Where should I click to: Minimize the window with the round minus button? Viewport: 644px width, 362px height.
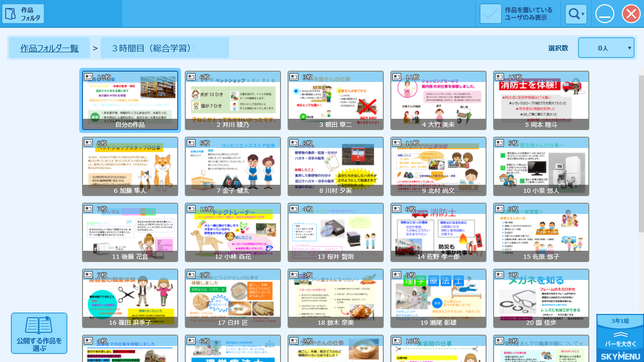604,14
